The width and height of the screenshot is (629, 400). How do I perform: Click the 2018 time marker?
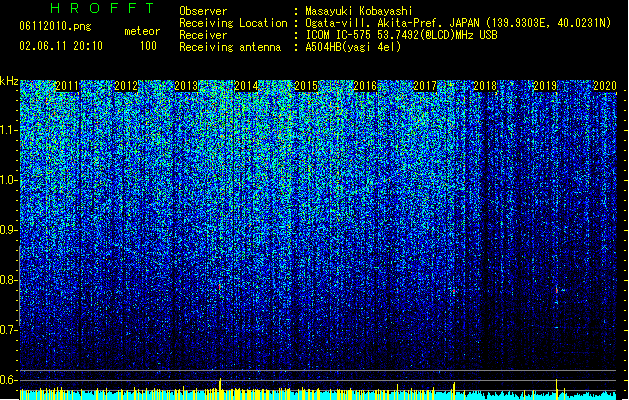point(485,86)
